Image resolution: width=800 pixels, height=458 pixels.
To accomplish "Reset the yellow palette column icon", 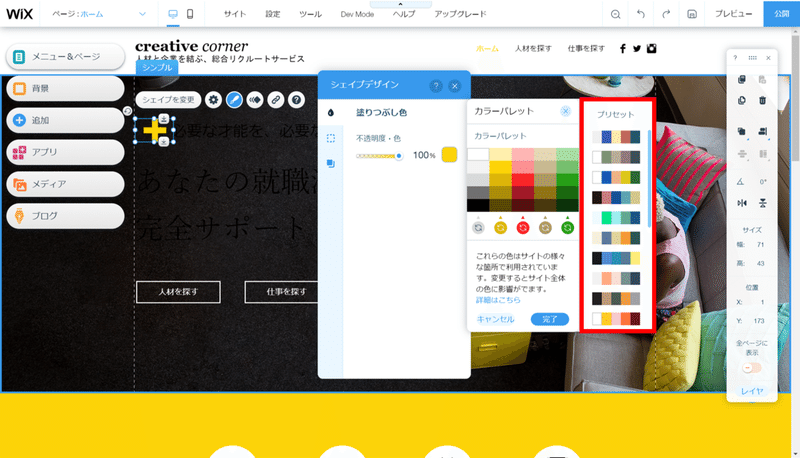I will 501,228.
